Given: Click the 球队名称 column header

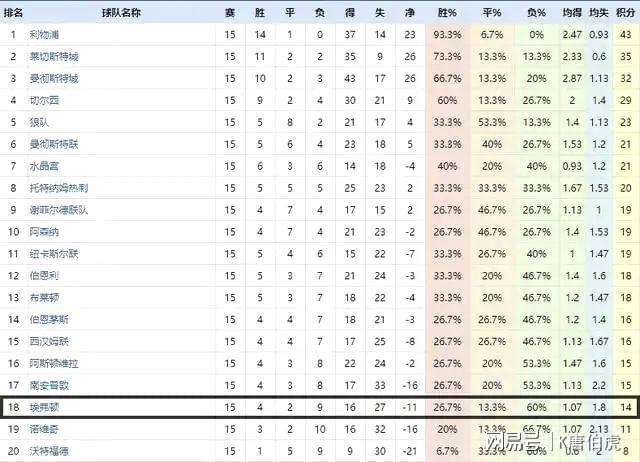Looking at the screenshot, I should click(121, 12).
